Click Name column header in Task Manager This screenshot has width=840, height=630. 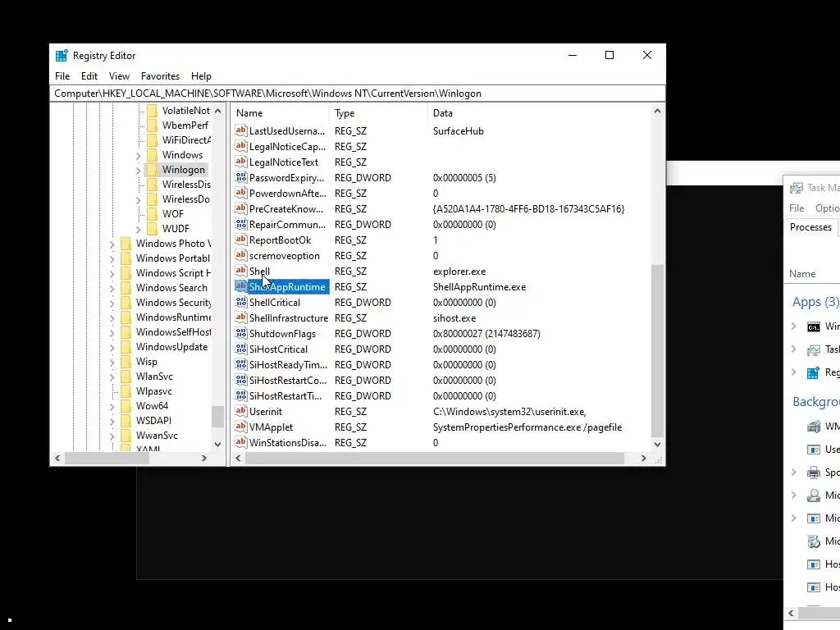pos(802,274)
